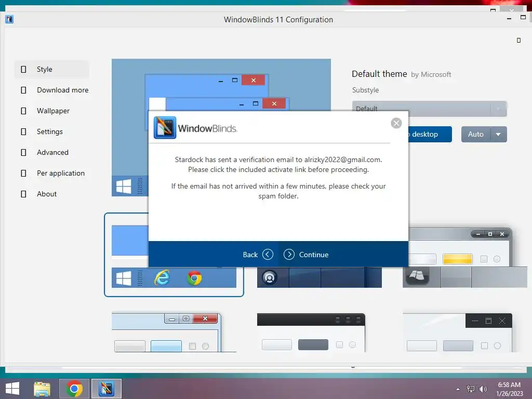Open the Advanced section
Screen dimensions: 532x399
tap(51, 152)
